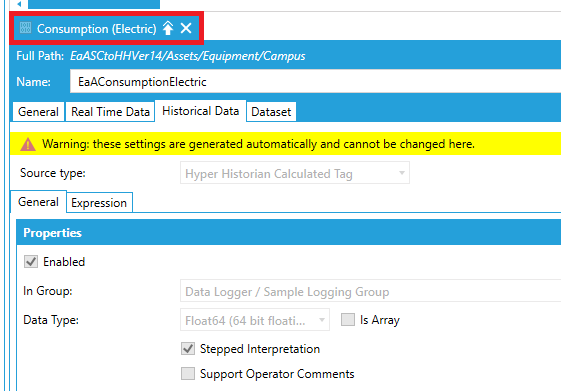Click the left scroll arrow above tab
This screenshot has width=561, height=391.
tap(19, 4)
